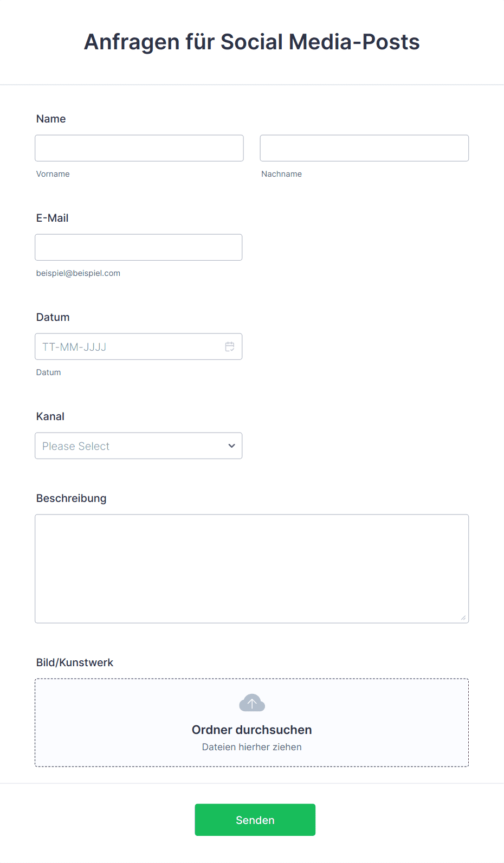The height and width of the screenshot is (863, 504).
Task: Submit the form with Senden button
Action: tap(255, 820)
